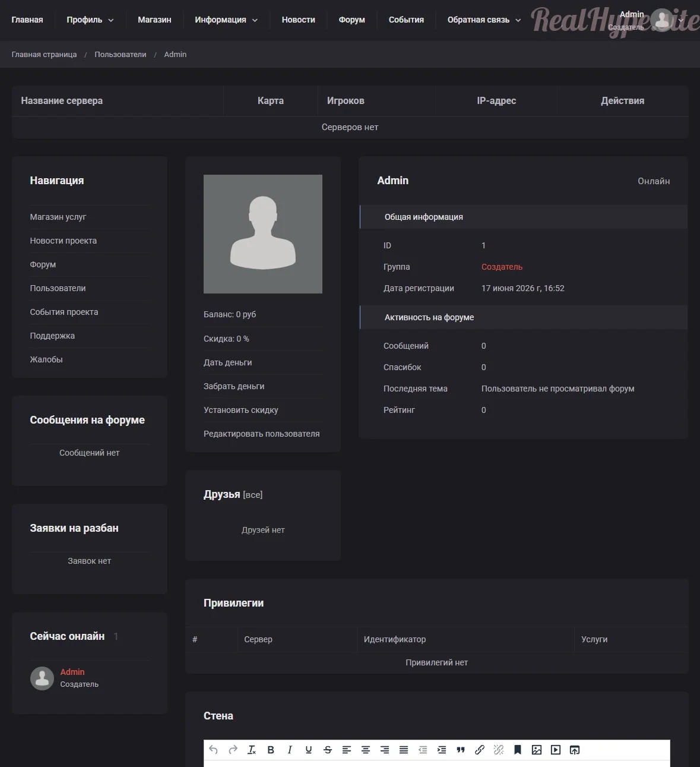Toggle bold formatting in wall editor
The image size is (700, 767).
pyautogui.click(x=271, y=750)
